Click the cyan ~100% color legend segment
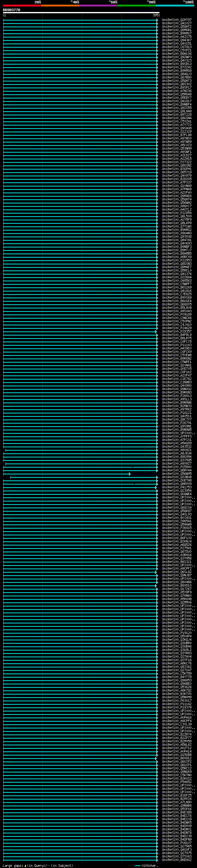The image size is (197, 868). tap(175, 6)
